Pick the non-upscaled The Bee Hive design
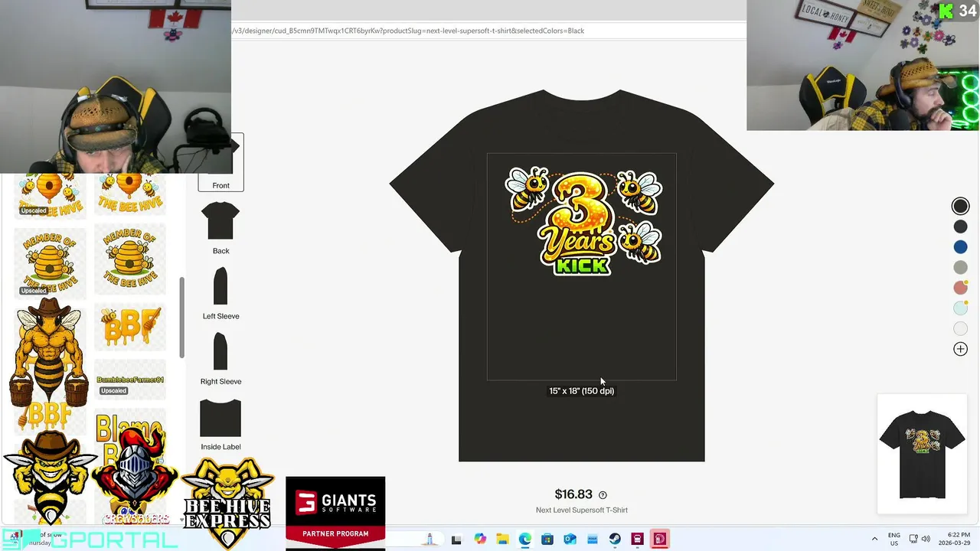The height and width of the screenshot is (551, 980). (x=130, y=196)
